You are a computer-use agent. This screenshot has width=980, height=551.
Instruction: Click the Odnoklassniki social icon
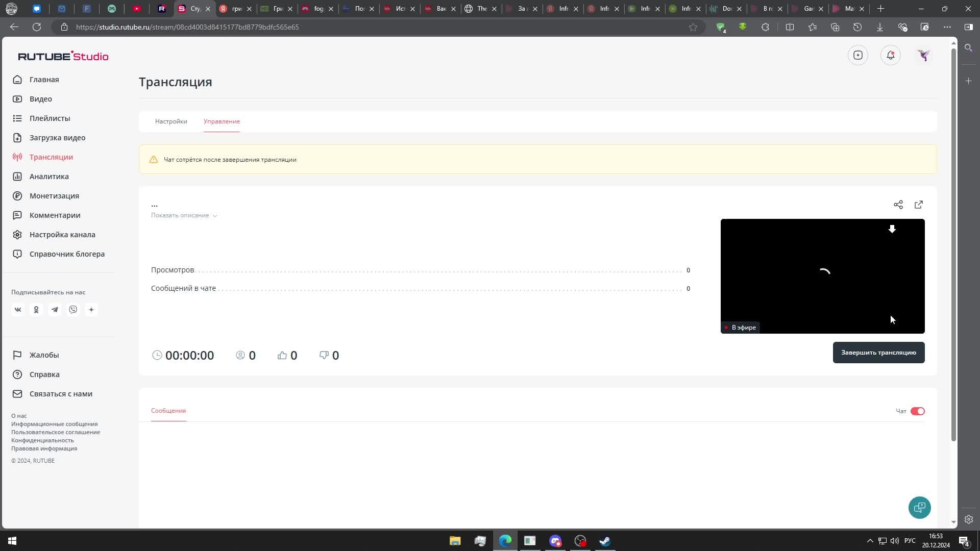36,310
